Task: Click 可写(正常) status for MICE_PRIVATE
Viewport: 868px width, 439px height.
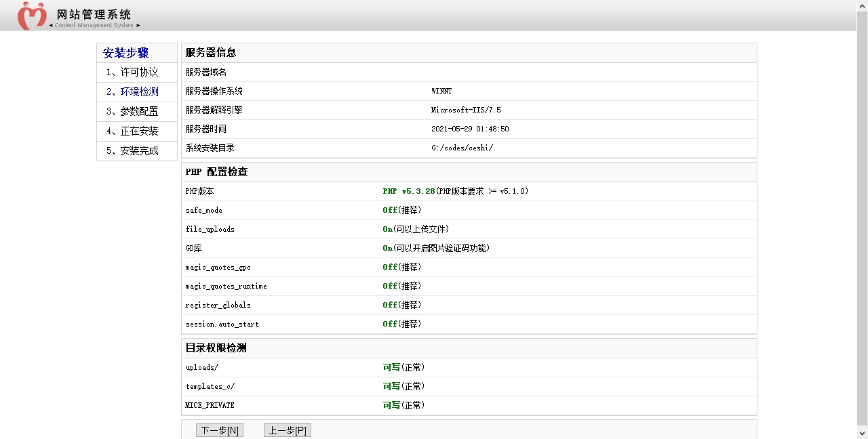Action: [x=403, y=406]
